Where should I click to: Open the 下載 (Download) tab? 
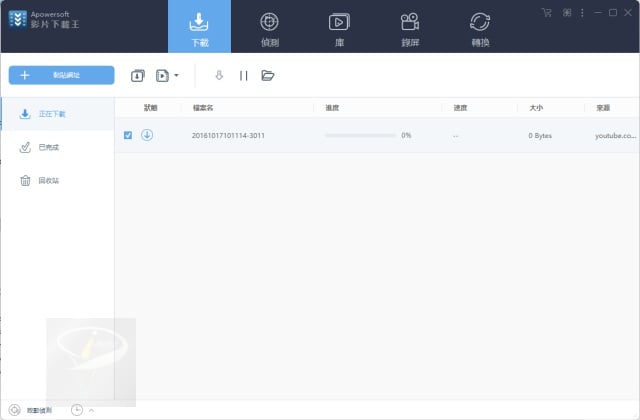[199, 27]
